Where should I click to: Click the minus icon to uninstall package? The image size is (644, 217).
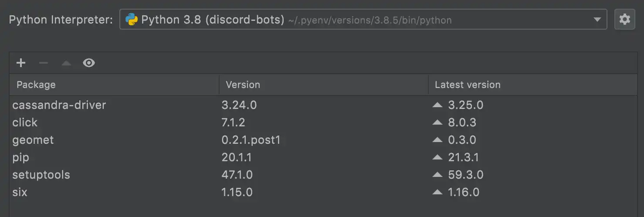43,63
